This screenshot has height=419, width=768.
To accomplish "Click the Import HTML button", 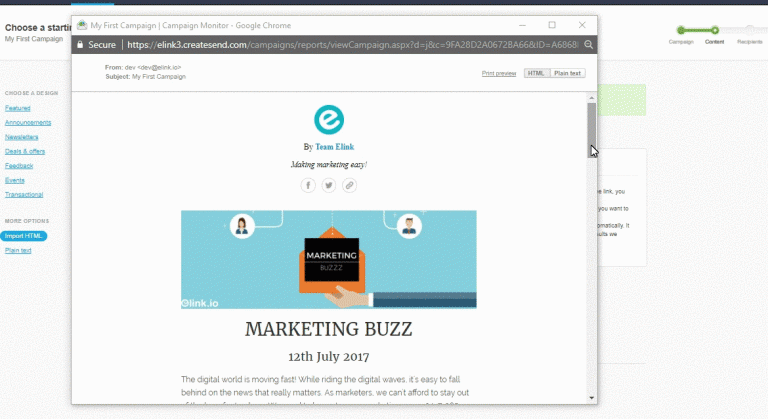I will tap(24, 236).
